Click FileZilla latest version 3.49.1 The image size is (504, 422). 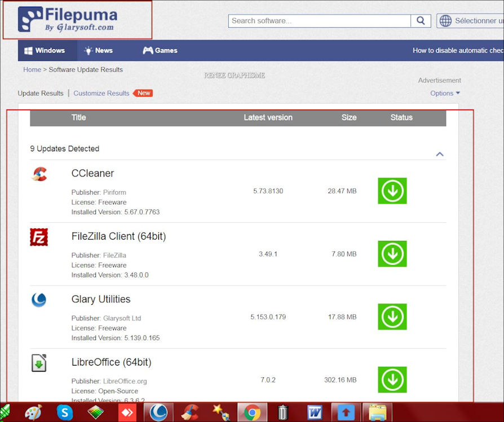(268, 254)
